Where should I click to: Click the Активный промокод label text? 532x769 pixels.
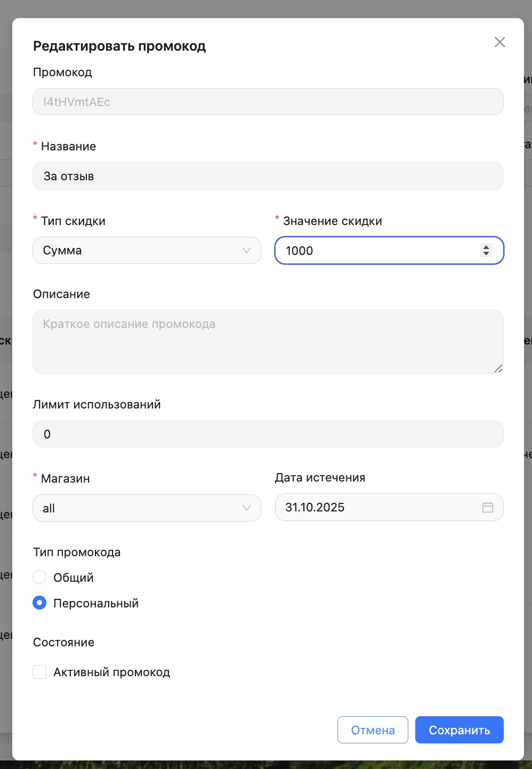111,672
